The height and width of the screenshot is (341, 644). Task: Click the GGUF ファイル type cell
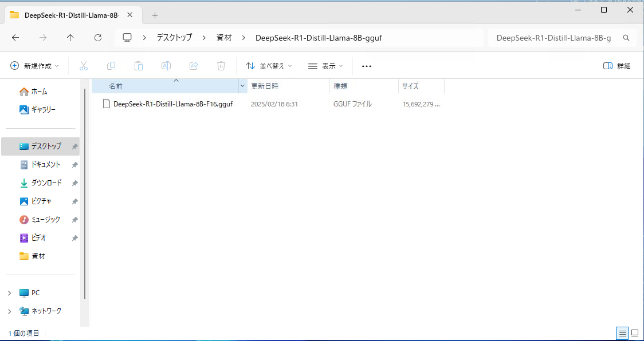(x=352, y=104)
